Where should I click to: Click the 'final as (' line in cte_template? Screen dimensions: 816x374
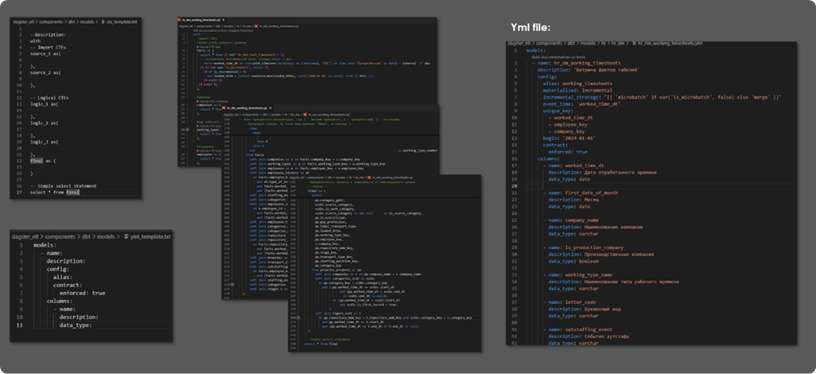pyautogui.click(x=43, y=161)
